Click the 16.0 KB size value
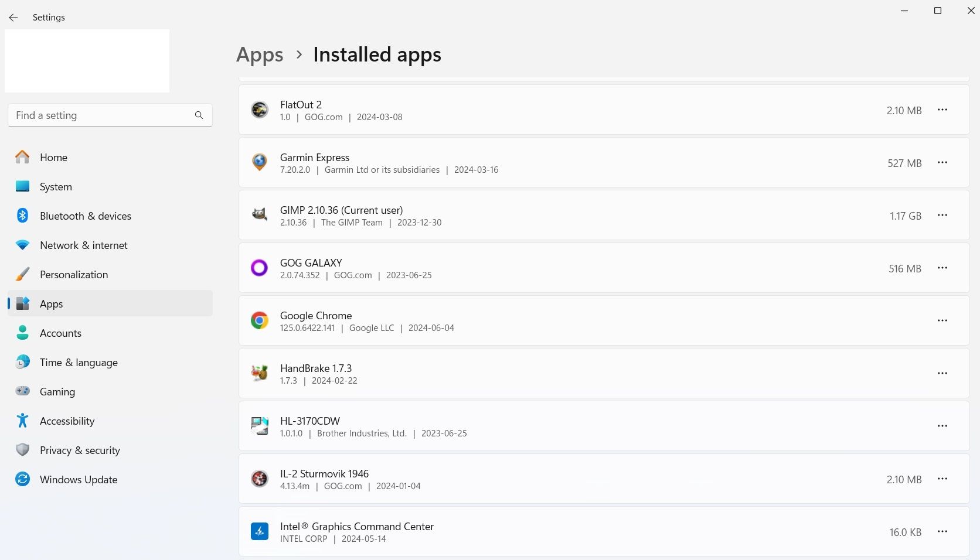 (x=906, y=532)
